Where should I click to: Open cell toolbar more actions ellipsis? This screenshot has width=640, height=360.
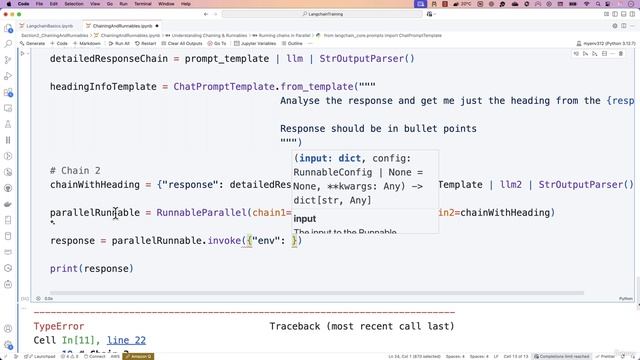click(612, 53)
